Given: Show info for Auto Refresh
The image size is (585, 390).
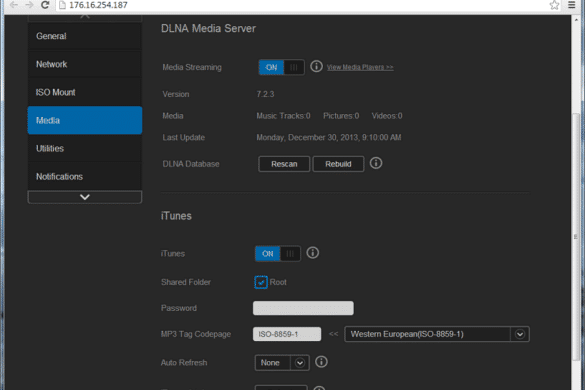Looking at the screenshot, I should (x=321, y=362).
